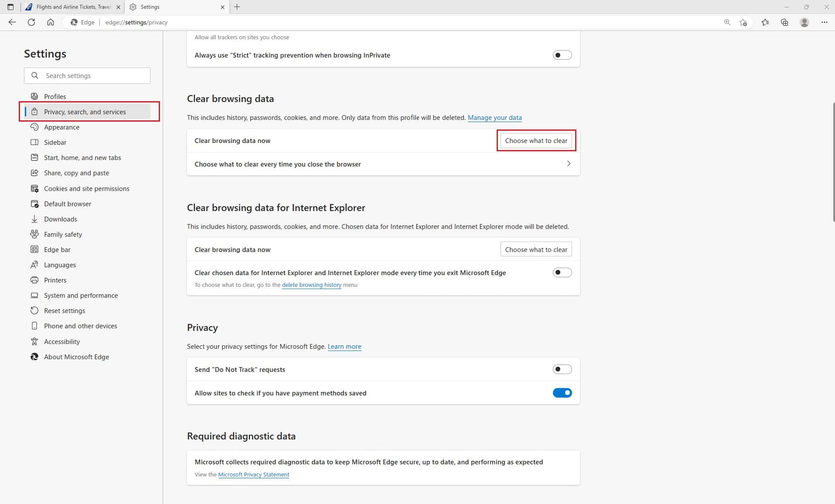Click Choose what to clear for Internet Explorer

tap(536, 249)
